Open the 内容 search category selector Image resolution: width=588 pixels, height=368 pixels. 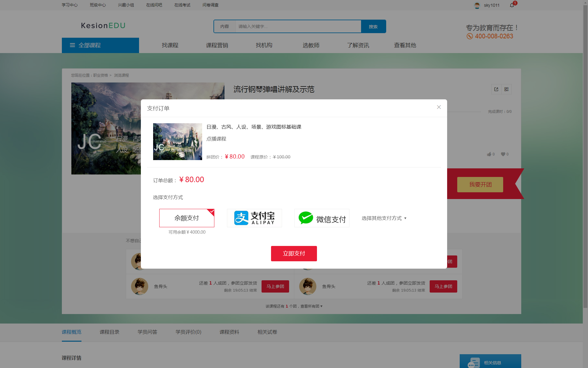225,26
